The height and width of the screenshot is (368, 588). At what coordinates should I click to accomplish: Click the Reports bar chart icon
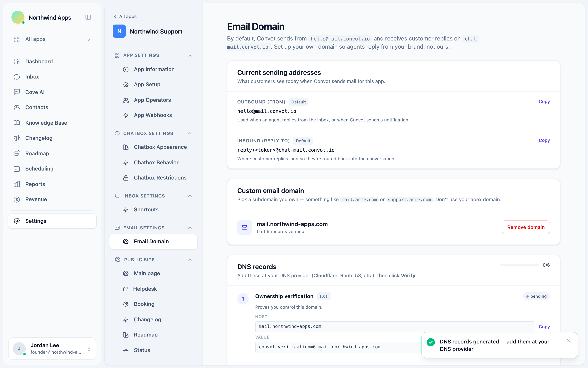tap(17, 184)
